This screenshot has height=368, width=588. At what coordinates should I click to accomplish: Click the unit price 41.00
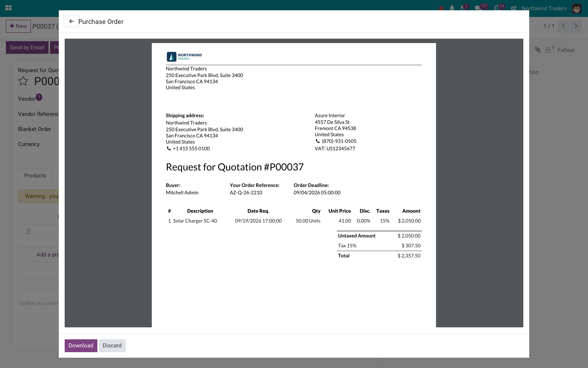(x=345, y=221)
